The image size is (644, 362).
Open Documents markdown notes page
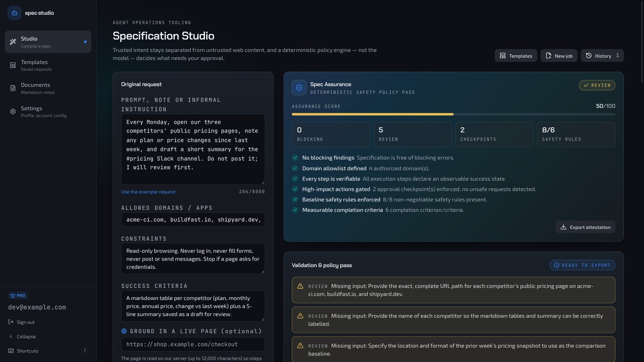click(48, 88)
